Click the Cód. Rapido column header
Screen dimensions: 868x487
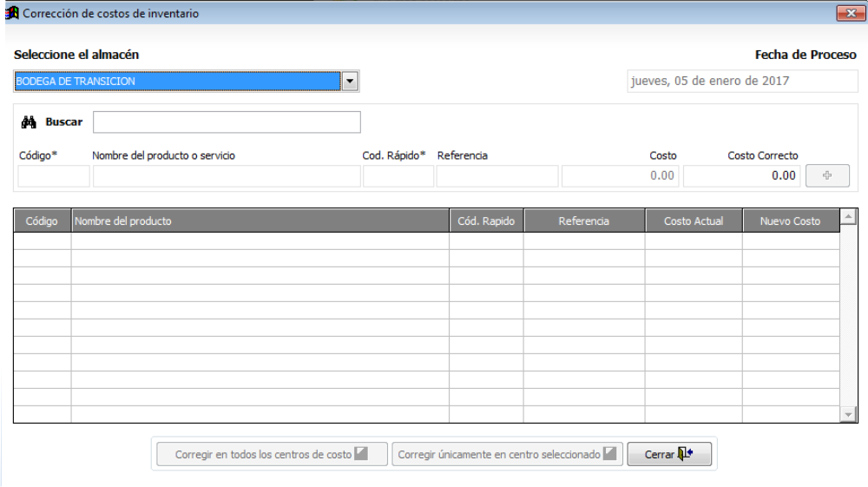487,220
